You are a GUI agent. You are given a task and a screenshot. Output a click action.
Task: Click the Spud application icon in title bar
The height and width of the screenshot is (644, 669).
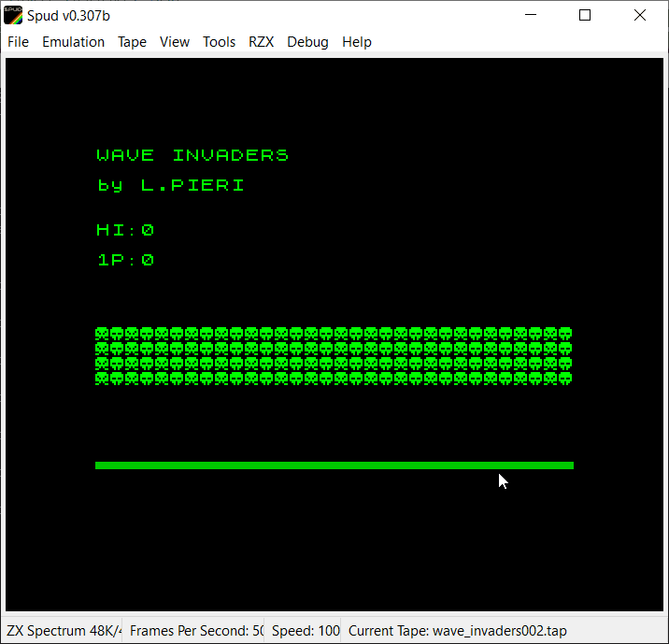tap(13, 15)
